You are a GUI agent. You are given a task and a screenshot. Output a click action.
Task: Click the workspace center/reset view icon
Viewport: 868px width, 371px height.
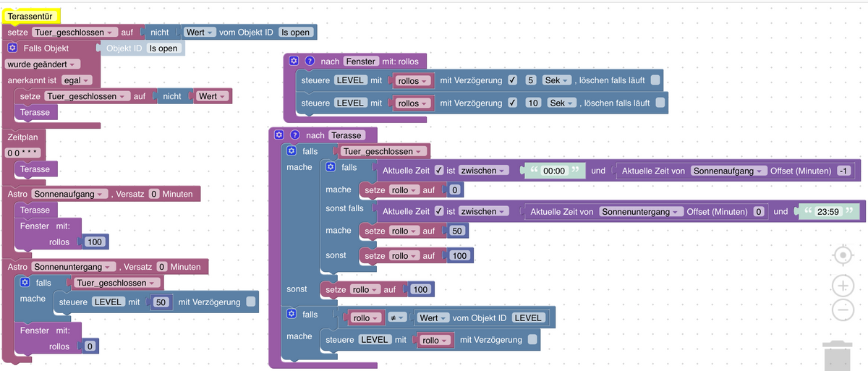(843, 256)
